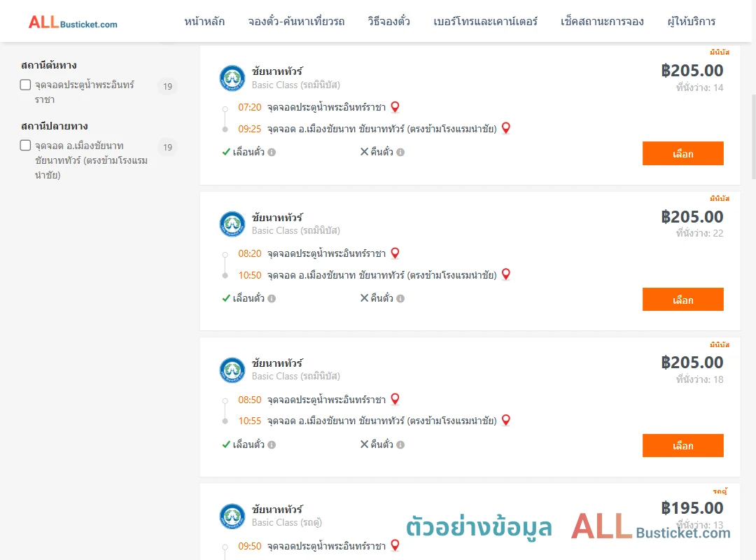The width and height of the screenshot is (756, 560).
Task: Click สถานีต้นทาง filter heading
Action: pos(49,65)
